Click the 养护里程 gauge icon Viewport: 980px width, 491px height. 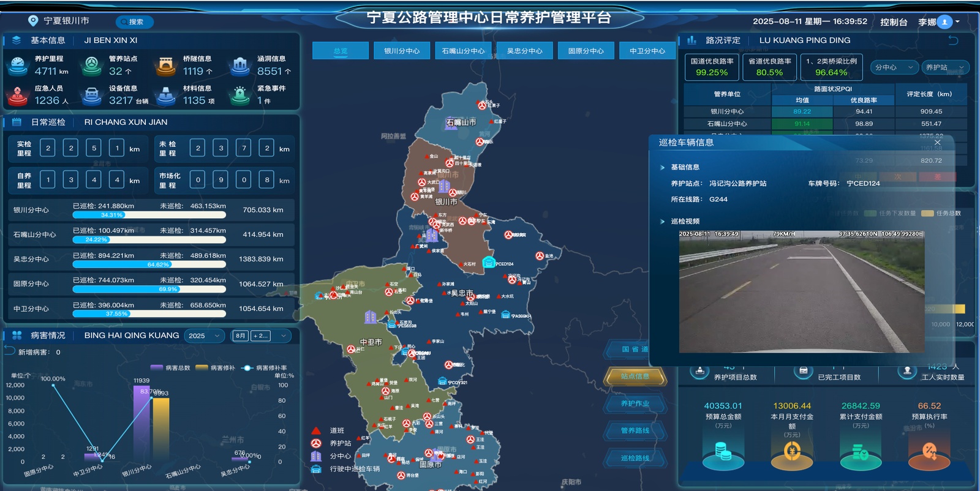pyautogui.click(x=18, y=65)
